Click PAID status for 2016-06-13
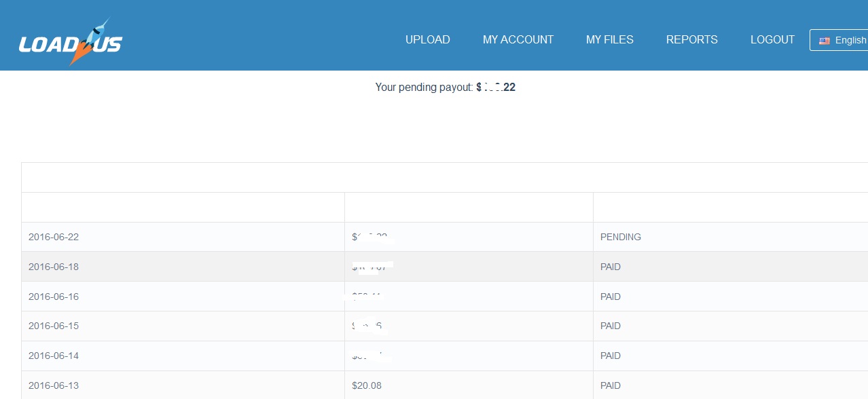 (x=611, y=385)
